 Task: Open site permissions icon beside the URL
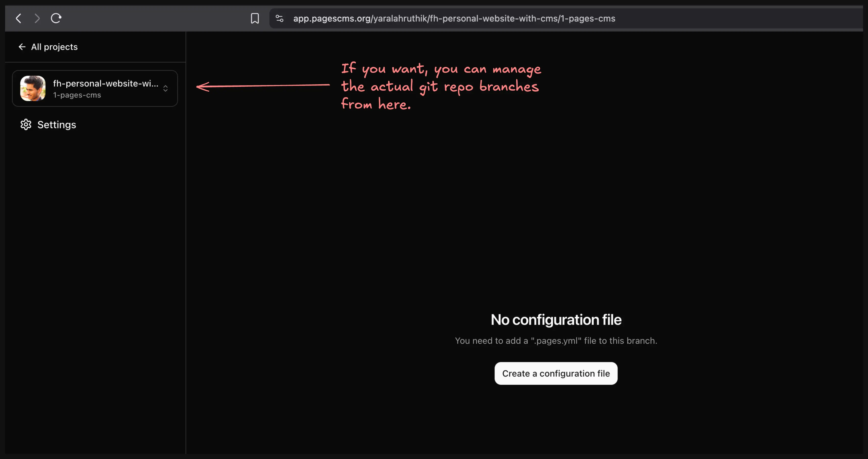pos(279,18)
